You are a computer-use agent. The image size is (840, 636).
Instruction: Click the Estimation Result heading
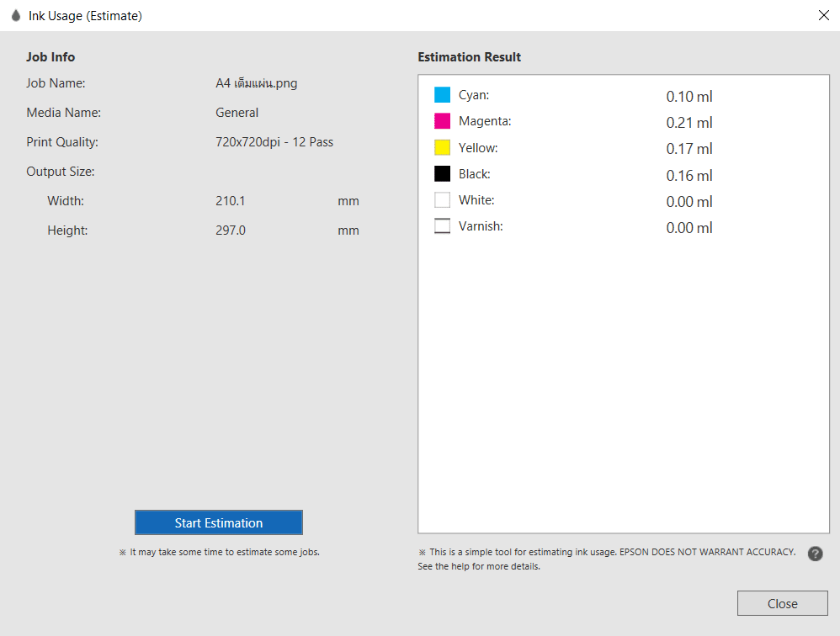[x=469, y=57]
